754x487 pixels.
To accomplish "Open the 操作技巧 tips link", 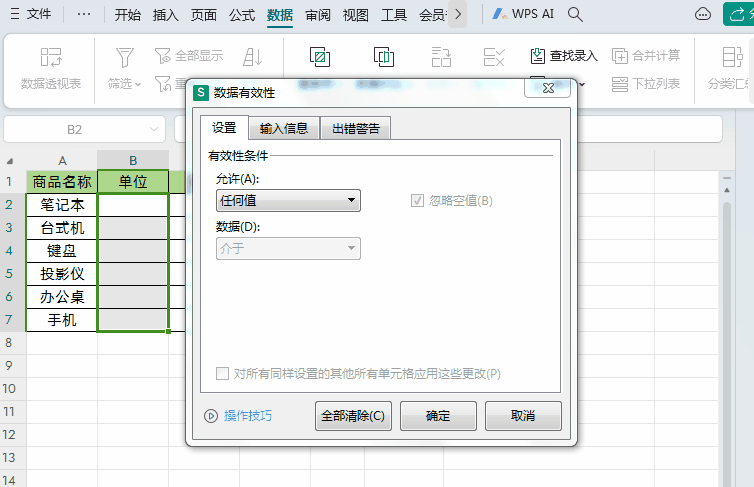I will click(248, 416).
